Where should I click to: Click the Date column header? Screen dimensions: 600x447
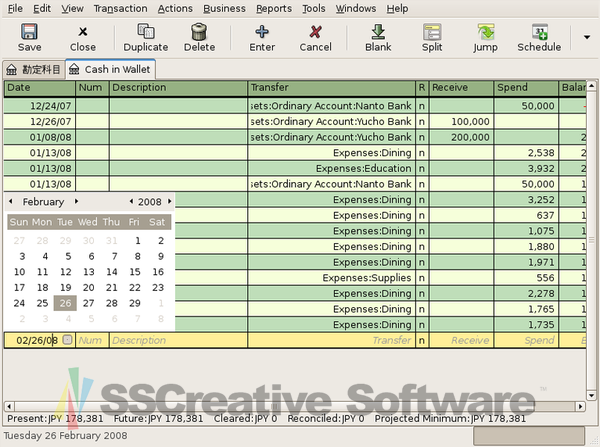[x=39, y=88]
